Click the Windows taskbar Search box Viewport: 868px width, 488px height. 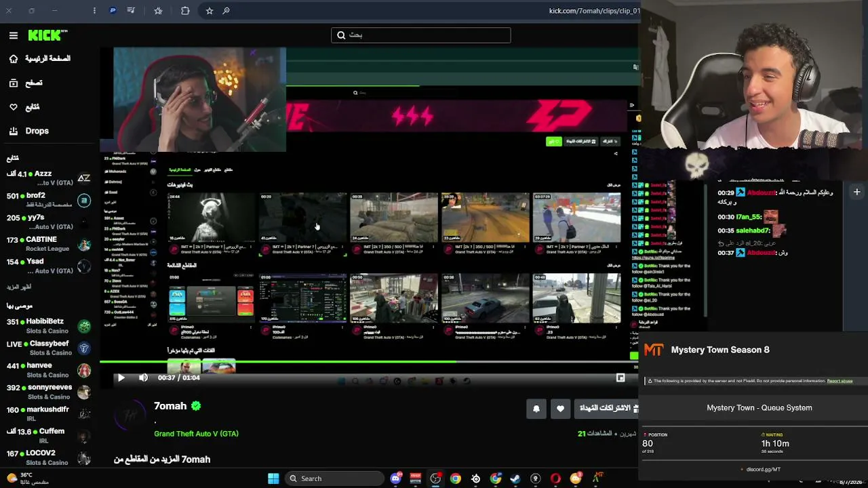pyautogui.click(x=334, y=479)
